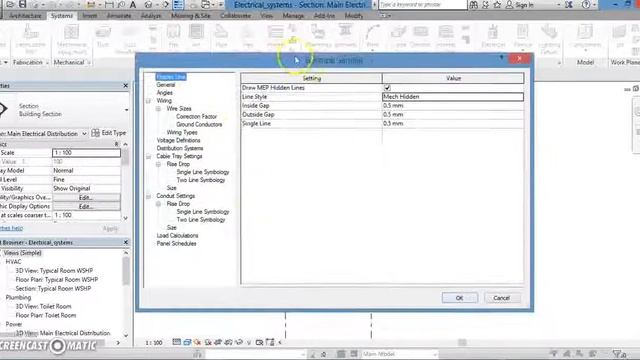Screen dimensions: 640x360
Task: Select Angles in settings tree
Action: click(x=164, y=93)
